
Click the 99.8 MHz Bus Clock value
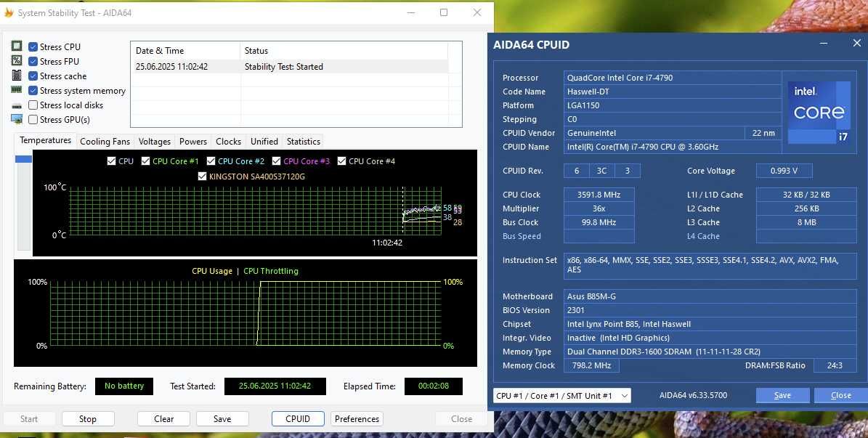point(599,222)
